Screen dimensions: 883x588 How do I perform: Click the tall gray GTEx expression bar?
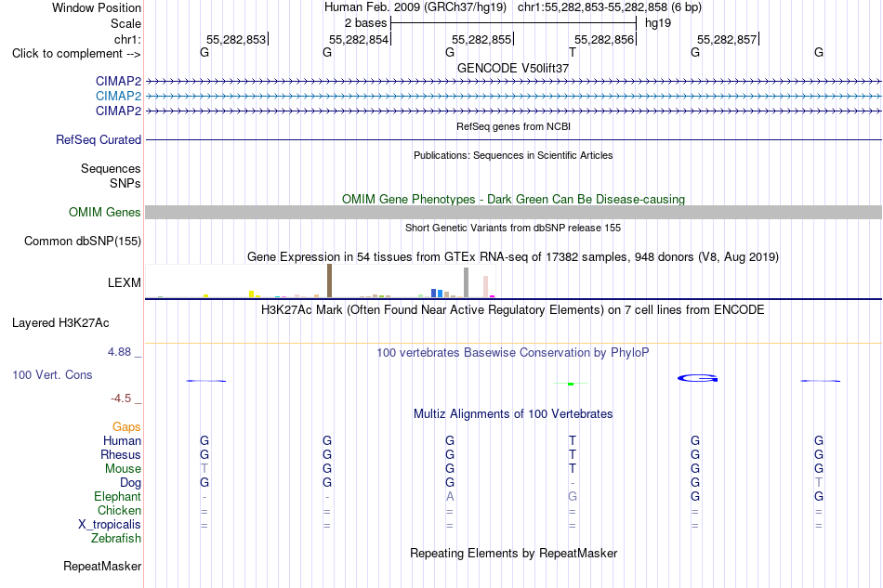(467, 282)
